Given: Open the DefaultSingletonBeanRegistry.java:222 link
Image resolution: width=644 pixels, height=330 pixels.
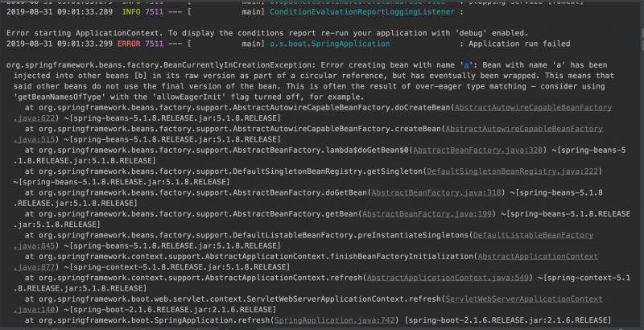Looking at the screenshot, I should [x=513, y=171].
